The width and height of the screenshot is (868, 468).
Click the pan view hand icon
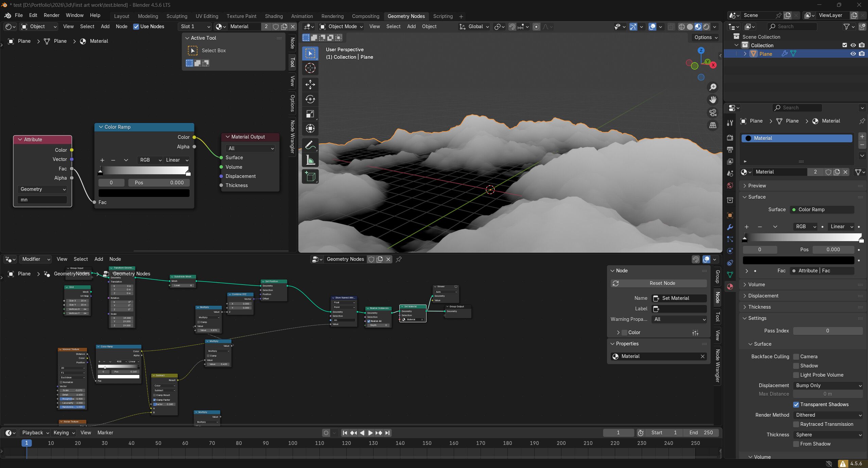tap(713, 100)
